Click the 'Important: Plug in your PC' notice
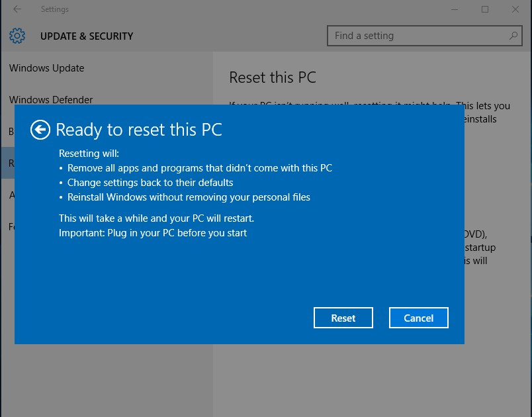532x417 pixels. [x=153, y=232]
